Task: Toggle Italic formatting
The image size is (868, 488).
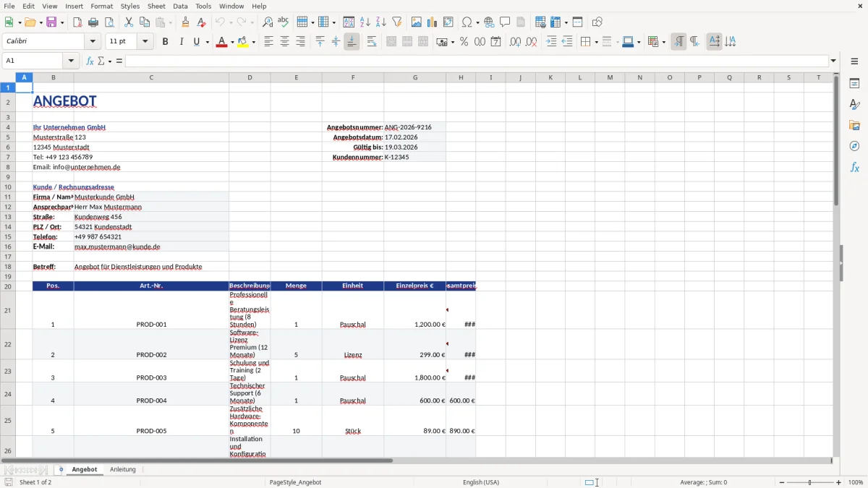Action: [181, 42]
